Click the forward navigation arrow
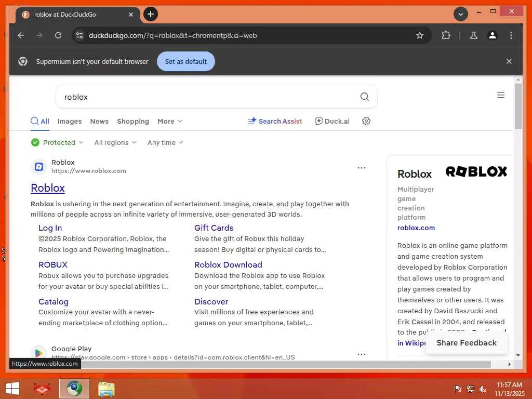 [x=39, y=35]
